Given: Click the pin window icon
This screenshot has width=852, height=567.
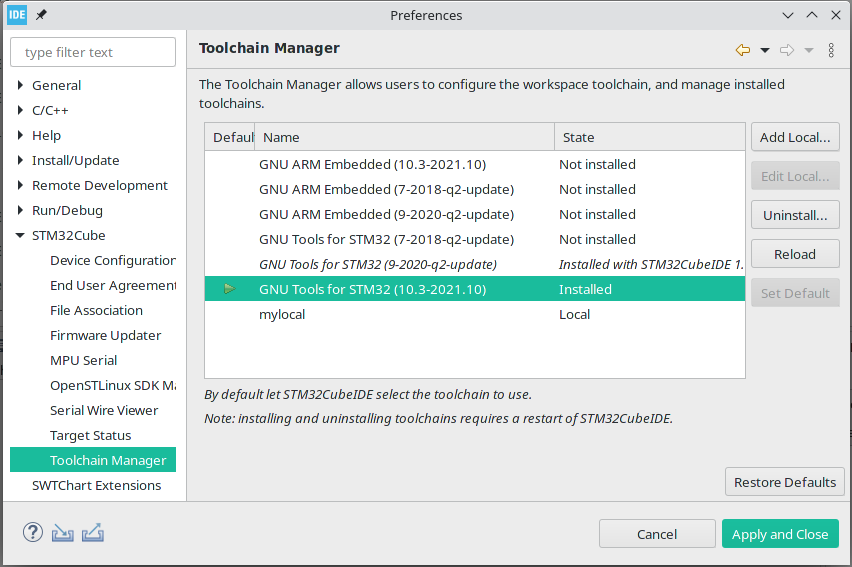Looking at the screenshot, I should click(41, 15).
